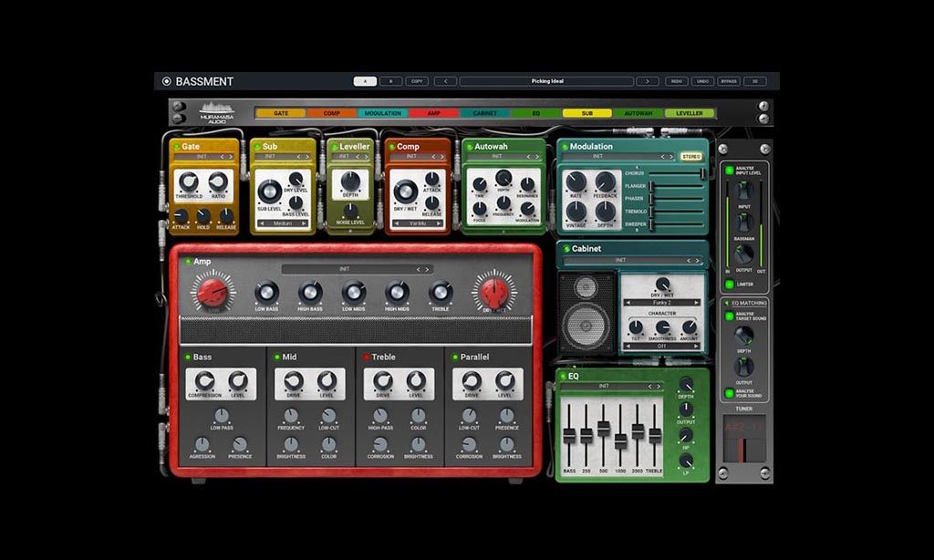
Task: Select the MODULATION tab in rack
Action: pos(382,113)
